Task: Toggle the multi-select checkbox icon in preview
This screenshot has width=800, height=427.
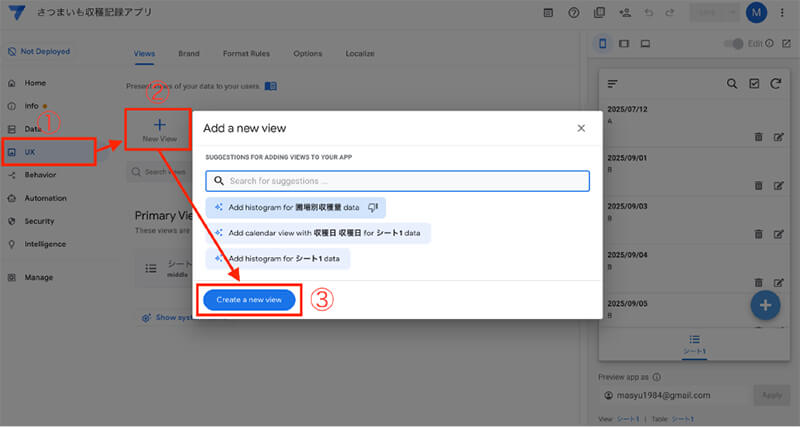Action: (x=754, y=84)
